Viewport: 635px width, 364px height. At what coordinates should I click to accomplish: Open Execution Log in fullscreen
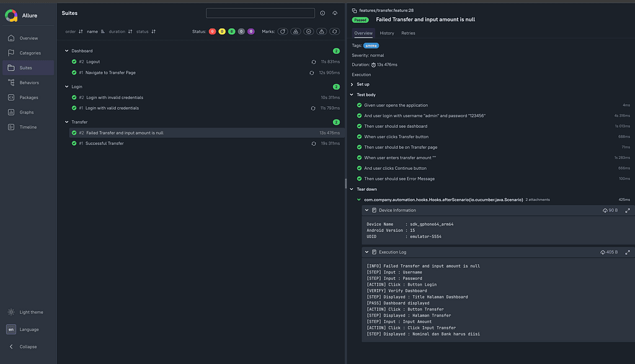coord(628,252)
